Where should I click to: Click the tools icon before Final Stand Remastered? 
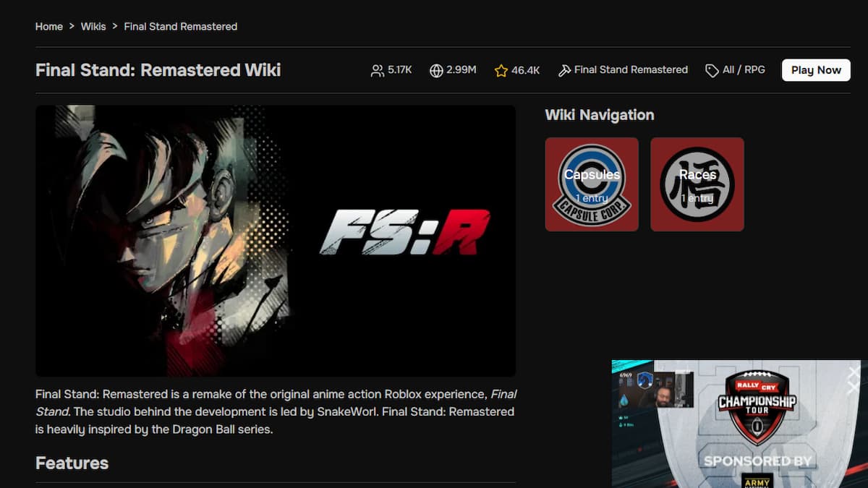[x=564, y=70]
